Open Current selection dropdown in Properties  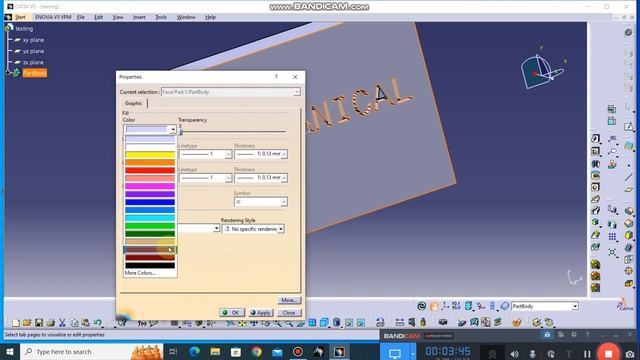click(x=297, y=92)
